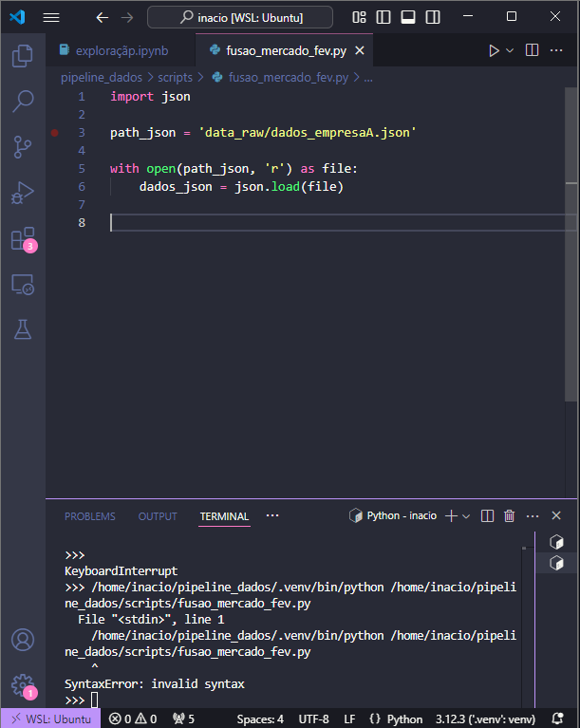
Task: Click KeyboardInterrupt text in terminal
Action: click(x=121, y=570)
